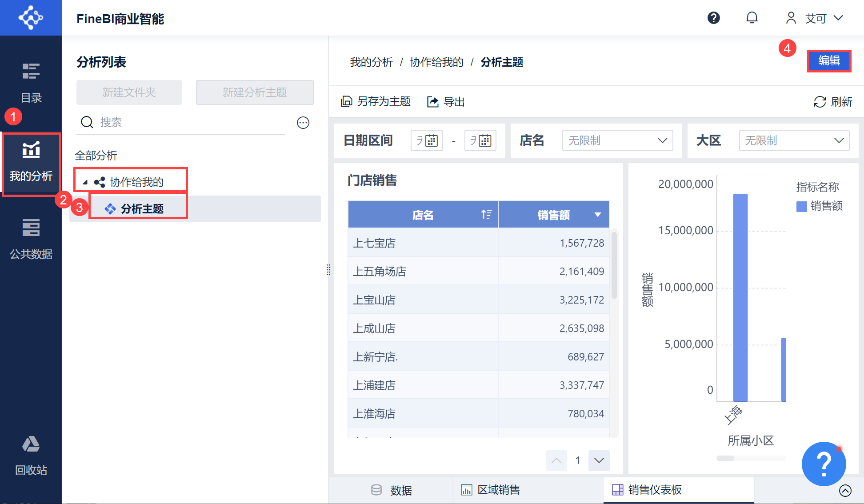Open the 大区 filter dropdown

tap(794, 141)
